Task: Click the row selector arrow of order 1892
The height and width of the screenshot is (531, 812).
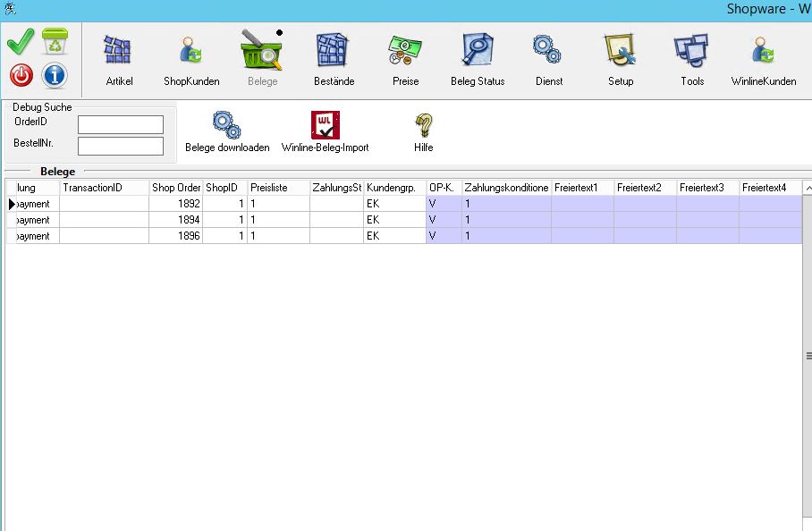Action: coord(12,204)
